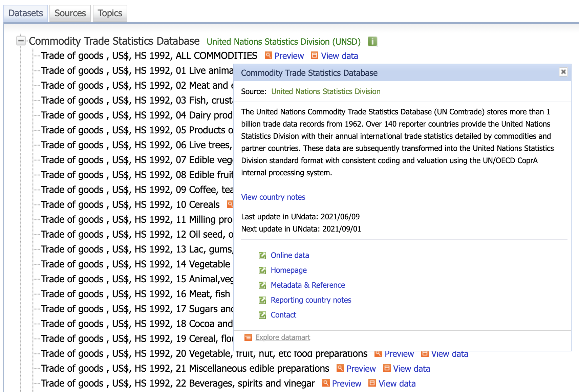Click Preview icon for ALL COMMODITIES row
Viewport: 579px width, 392px height.
[x=268, y=55]
